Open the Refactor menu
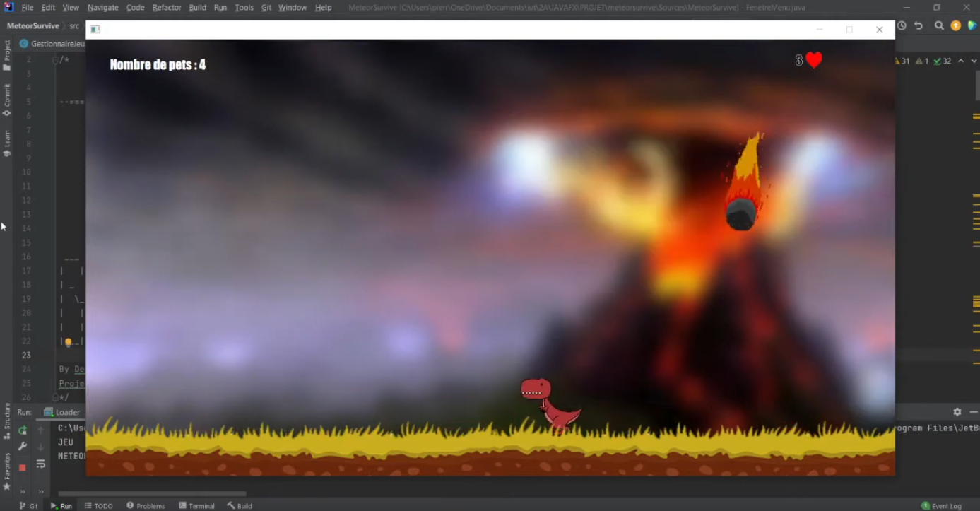 pos(167,7)
